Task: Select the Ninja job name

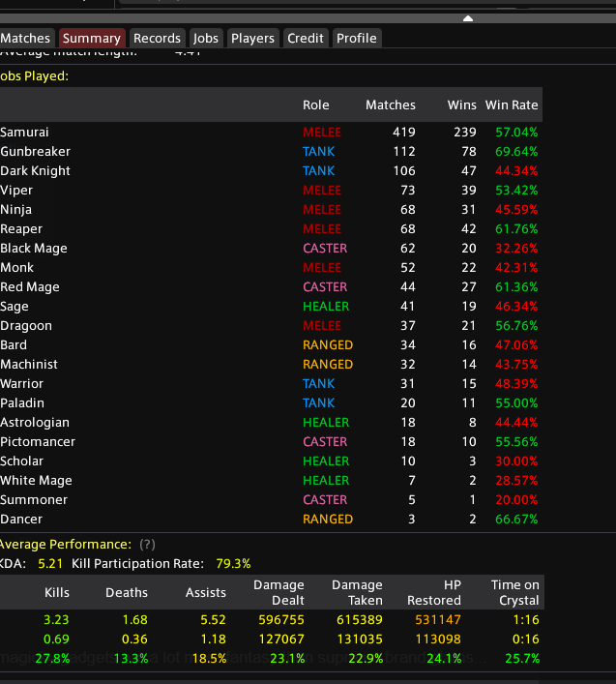Action: pyautogui.click(x=16, y=210)
